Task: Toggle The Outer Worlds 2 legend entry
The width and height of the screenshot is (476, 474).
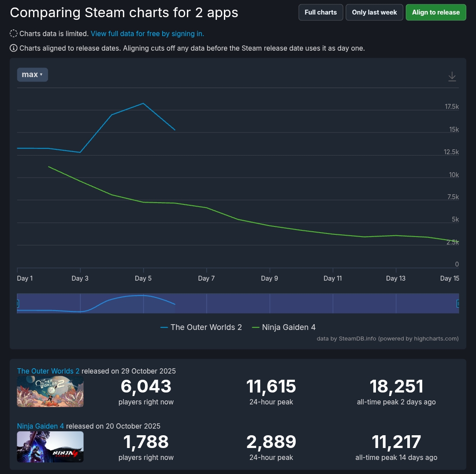Action: click(201, 327)
